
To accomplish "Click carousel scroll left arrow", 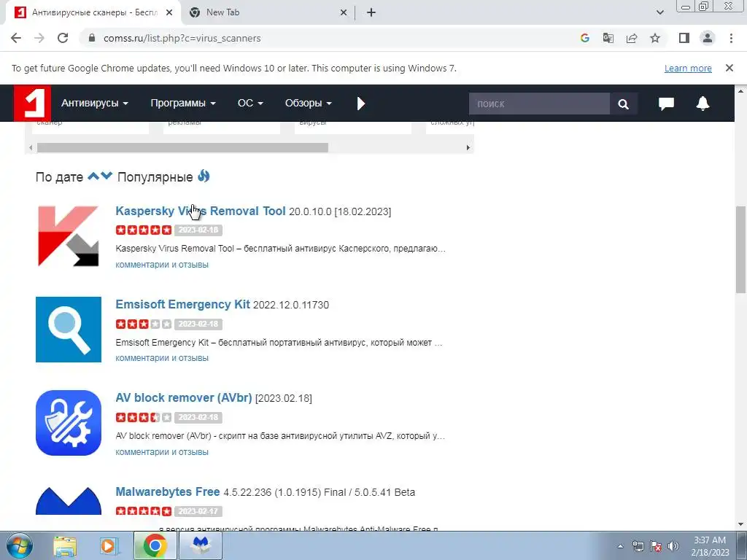I will (x=31, y=147).
